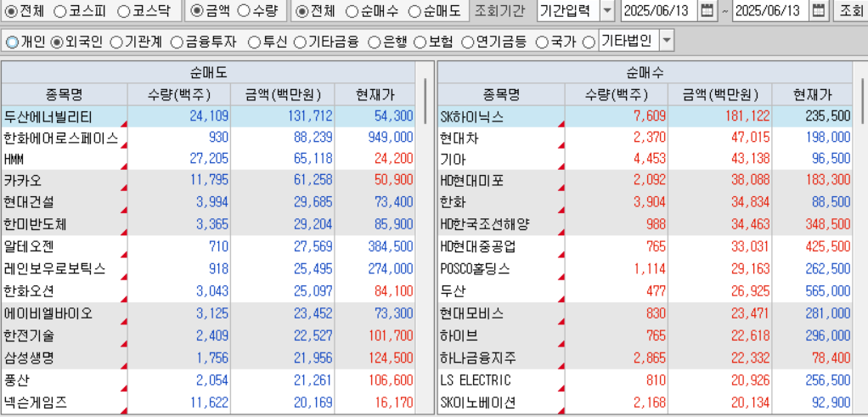The image size is (868, 417).
Task: Sort 순매도 table by 수량(백주) header
Action: tap(179, 95)
